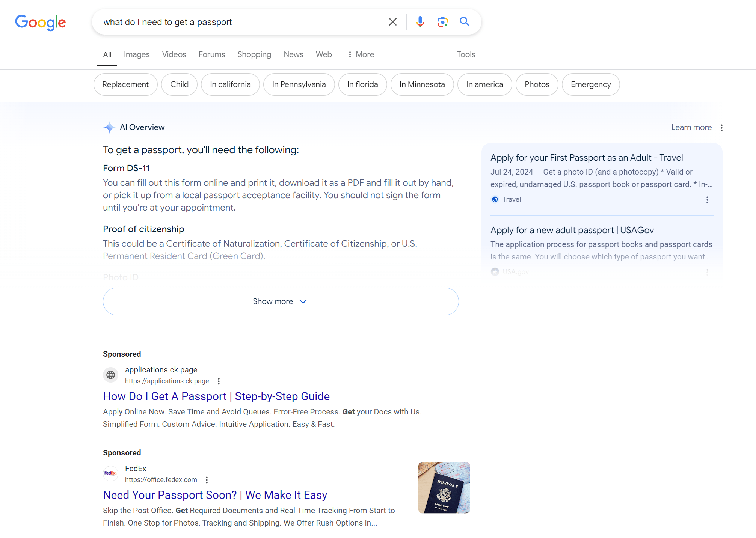Image resolution: width=756 pixels, height=538 pixels.
Task: Open three-dot menu next to Travel source
Action: pyautogui.click(x=707, y=200)
